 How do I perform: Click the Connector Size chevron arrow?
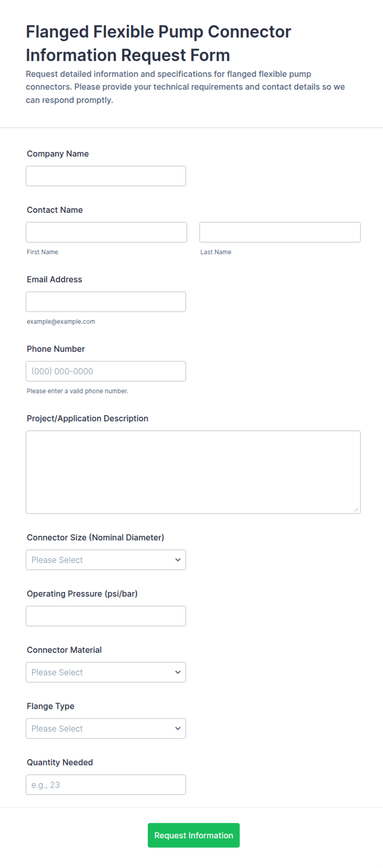pyautogui.click(x=178, y=560)
